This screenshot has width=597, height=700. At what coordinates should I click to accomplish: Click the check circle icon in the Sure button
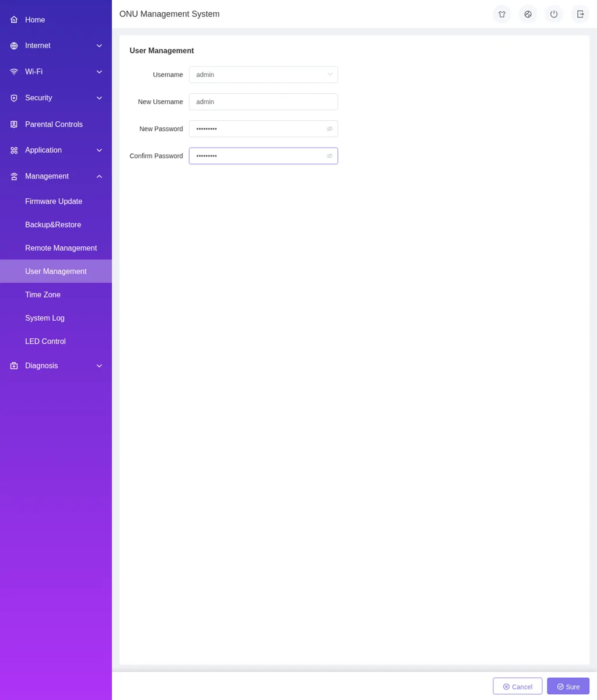tap(560, 687)
